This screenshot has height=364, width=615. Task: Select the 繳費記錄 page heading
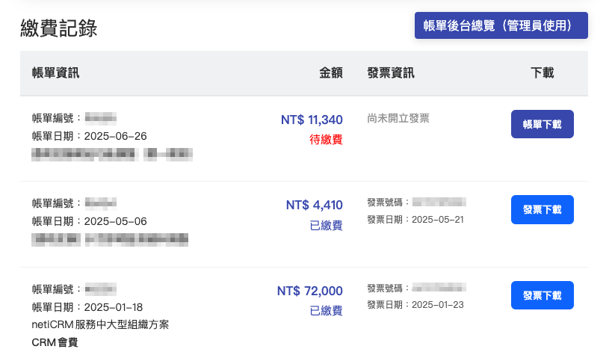59,28
